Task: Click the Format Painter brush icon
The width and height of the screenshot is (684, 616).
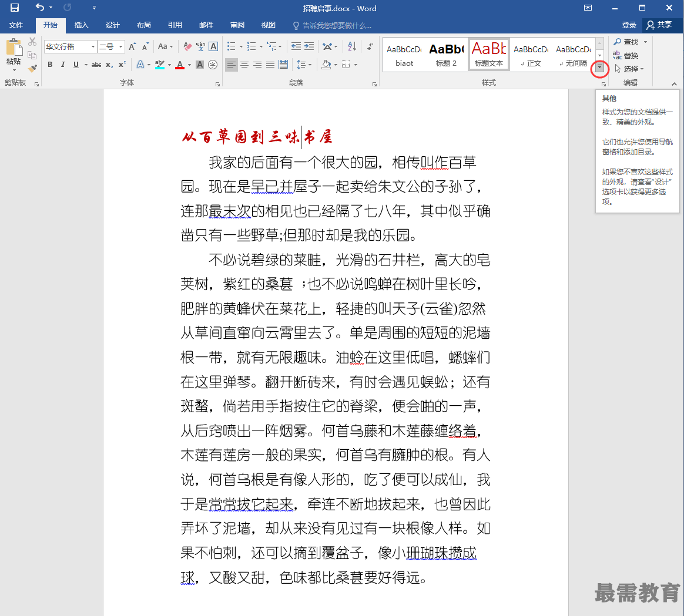Action: [x=32, y=69]
